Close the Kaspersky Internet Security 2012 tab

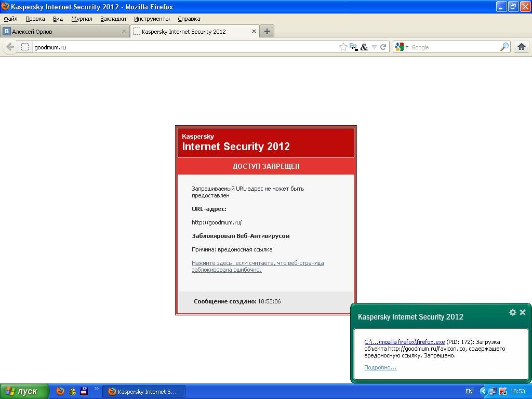[254, 31]
